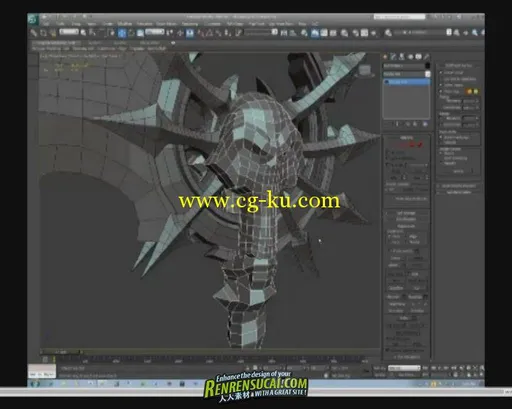Open the Select by Name dialog

click(92, 33)
